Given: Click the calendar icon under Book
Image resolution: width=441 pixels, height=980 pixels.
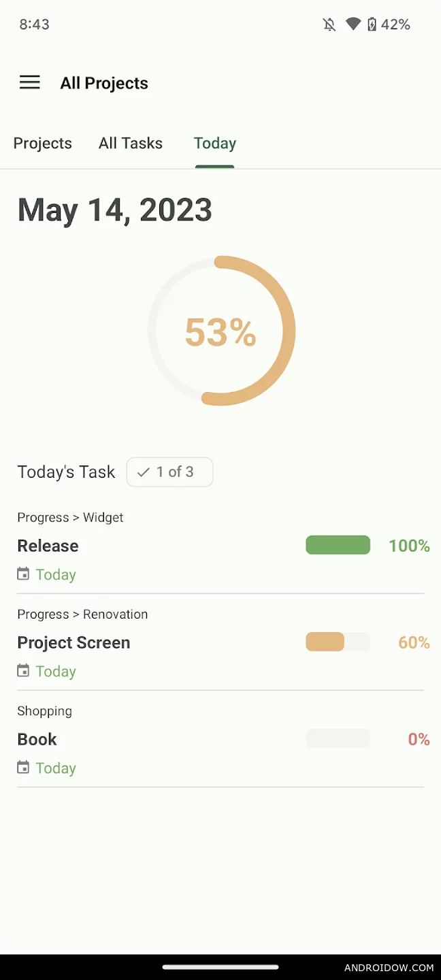Looking at the screenshot, I should [23, 767].
